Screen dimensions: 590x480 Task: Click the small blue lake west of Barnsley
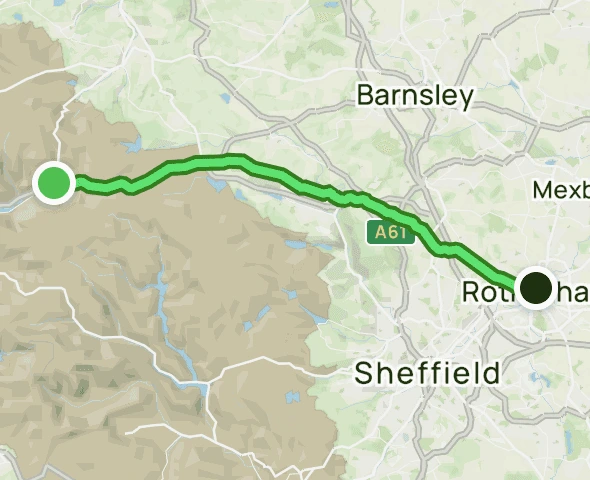[x=225, y=98]
